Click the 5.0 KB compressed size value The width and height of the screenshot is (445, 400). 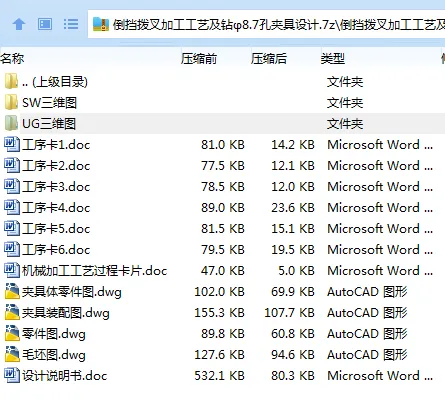click(x=296, y=271)
